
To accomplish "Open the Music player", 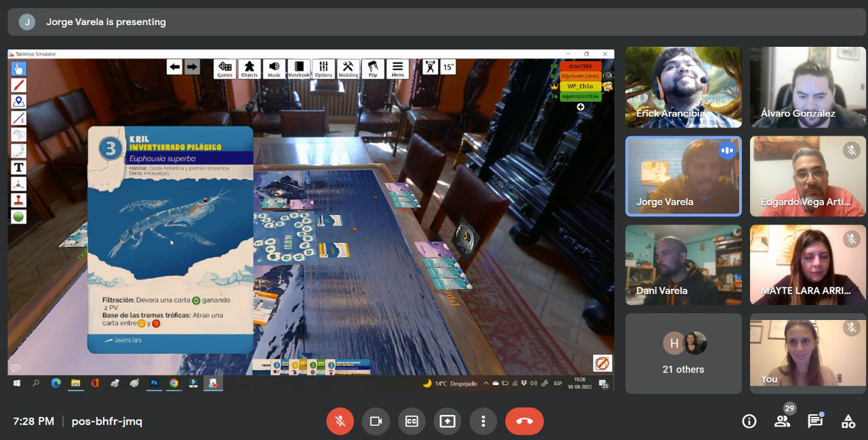I will point(274,69).
